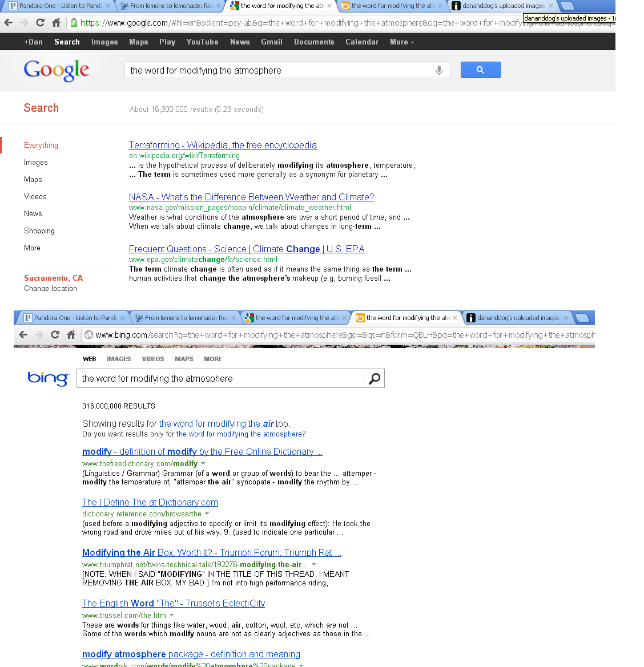Open Images in Google black bar
Screen dimensions: 644x667
(104, 42)
